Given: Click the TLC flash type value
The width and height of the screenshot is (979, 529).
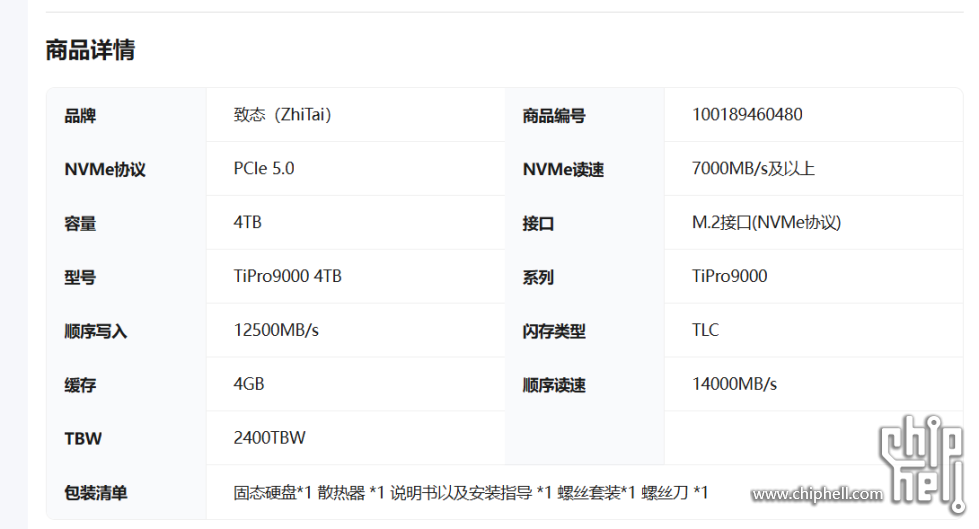Looking at the screenshot, I should click(x=706, y=330).
